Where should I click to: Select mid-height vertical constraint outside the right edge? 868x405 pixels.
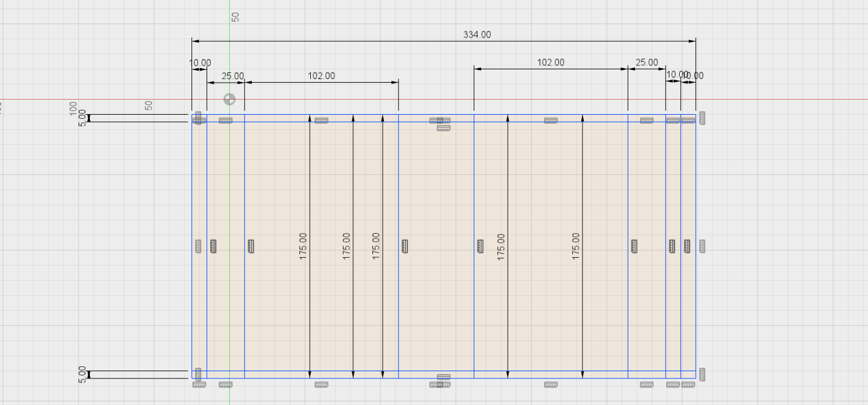tap(701, 246)
